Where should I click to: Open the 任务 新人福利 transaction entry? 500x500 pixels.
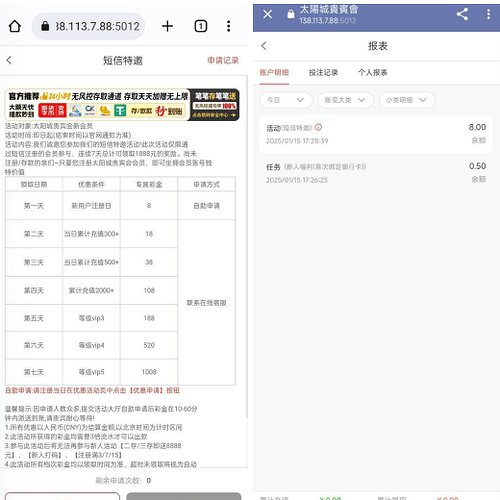click(376, 173)
